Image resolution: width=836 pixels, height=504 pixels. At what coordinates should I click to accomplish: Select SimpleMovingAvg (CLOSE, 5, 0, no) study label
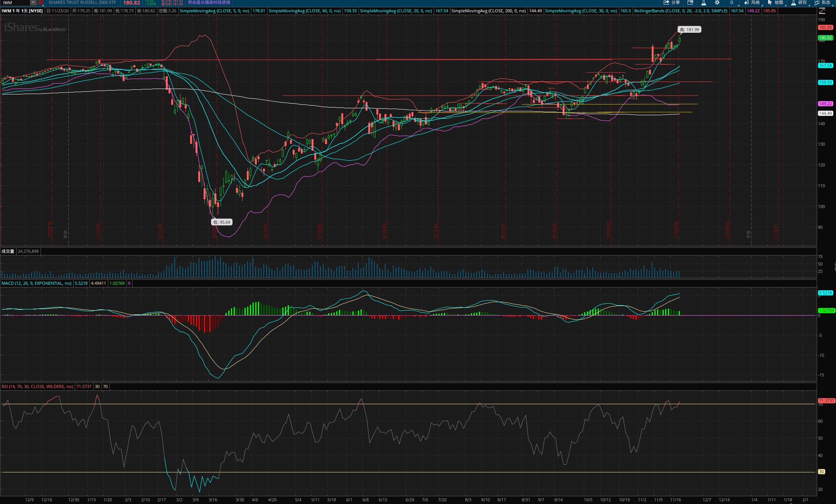pyautogui.click(x=214, y=11)
